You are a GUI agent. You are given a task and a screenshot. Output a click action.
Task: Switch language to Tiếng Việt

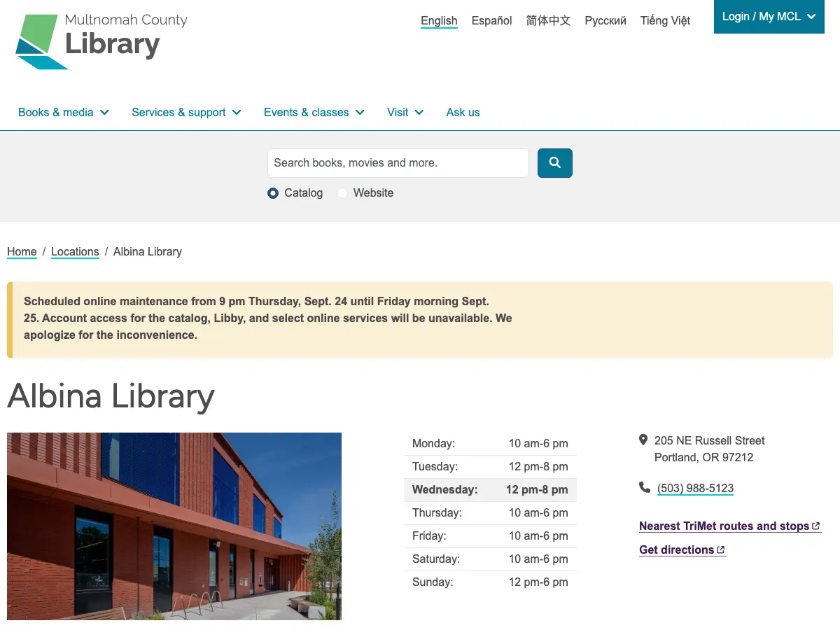665,21
